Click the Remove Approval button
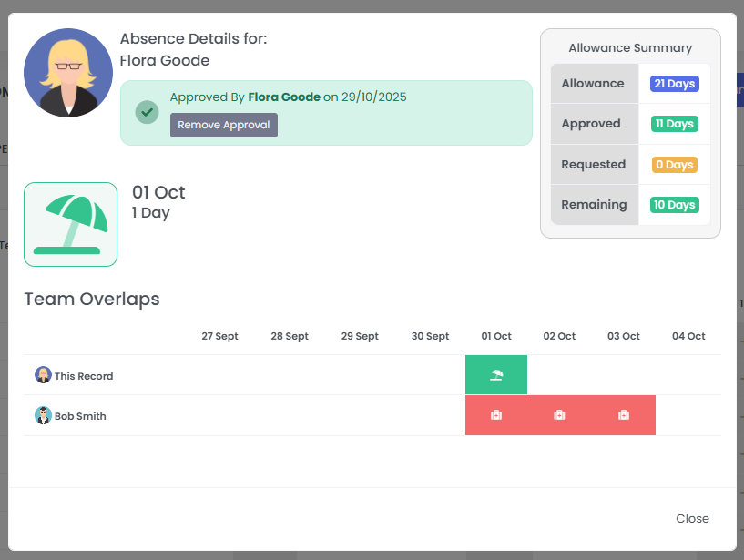This screenshot has height=560, width=744. 223,126
